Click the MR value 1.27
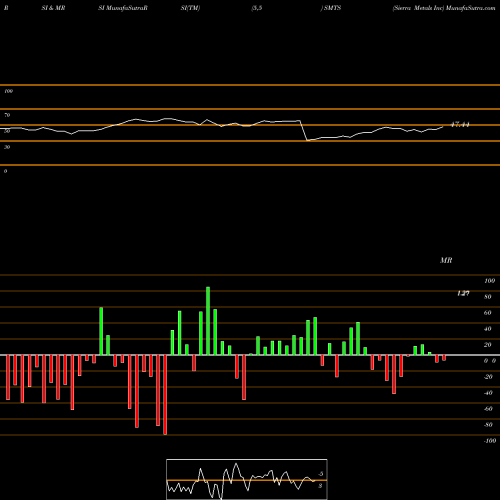The height and width of the screenshot is (500, 500). [463, 293]
